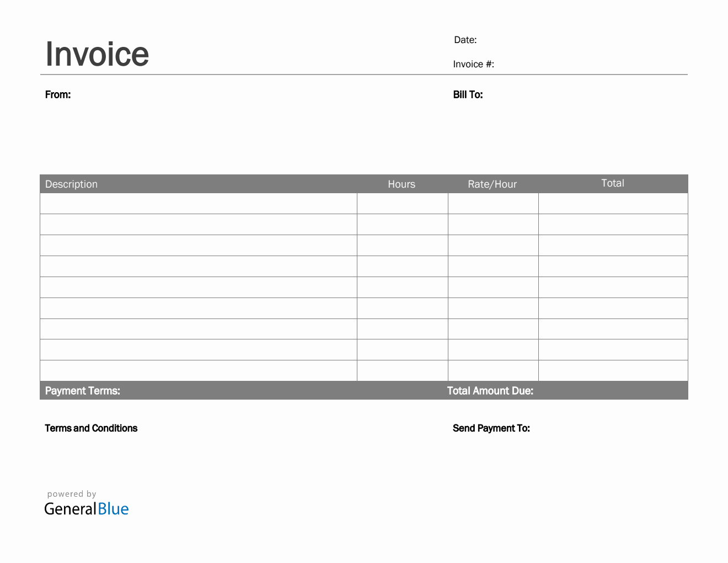This screenshot has height=563, width=728.
Task: Select the first Rate/Hour row cell
Action: click(x=493, y=204)
